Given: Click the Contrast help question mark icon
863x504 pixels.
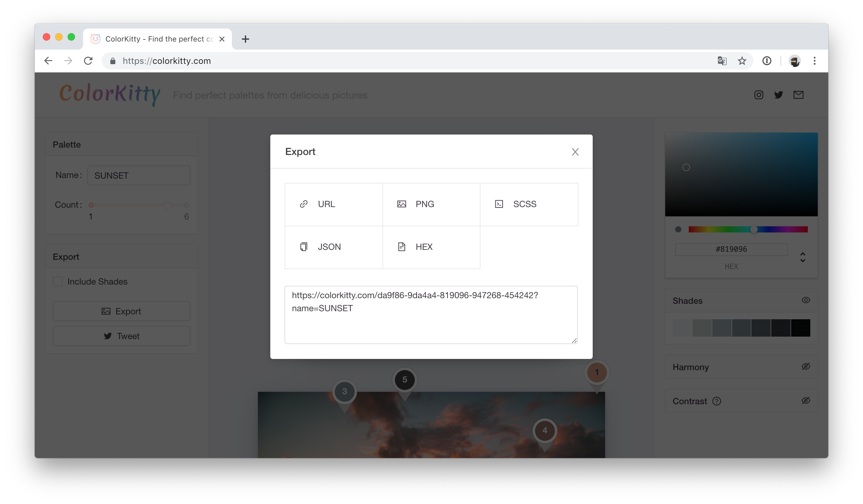Looking at the screenshot, I should (717, 401).
